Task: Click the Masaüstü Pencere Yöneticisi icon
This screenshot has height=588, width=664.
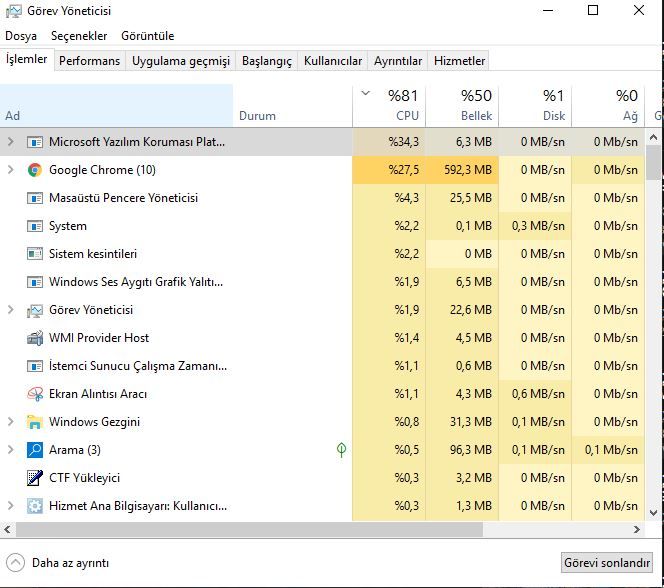Action: [35, 198]
